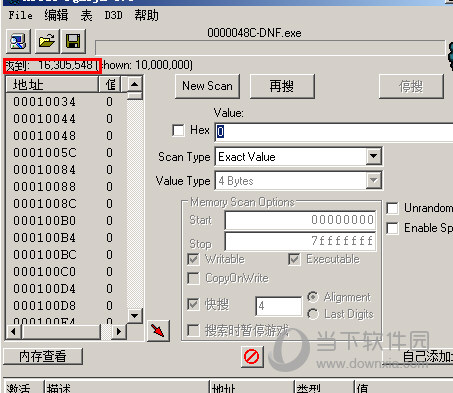Click the 内存查看 memory view button
453x393 pixels.
coord(43,356)
